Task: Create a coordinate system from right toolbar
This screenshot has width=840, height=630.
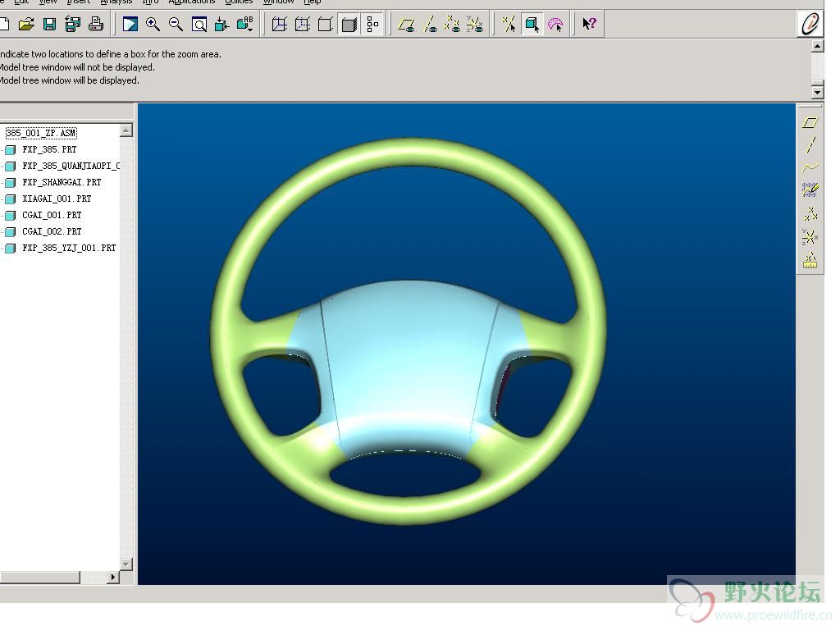Action: 810,237
